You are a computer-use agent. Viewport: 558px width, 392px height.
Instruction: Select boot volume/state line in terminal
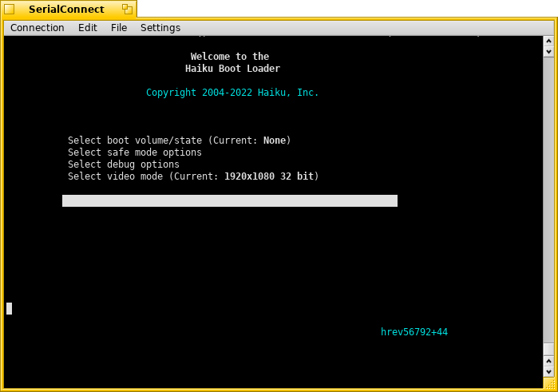click(179, 141)
